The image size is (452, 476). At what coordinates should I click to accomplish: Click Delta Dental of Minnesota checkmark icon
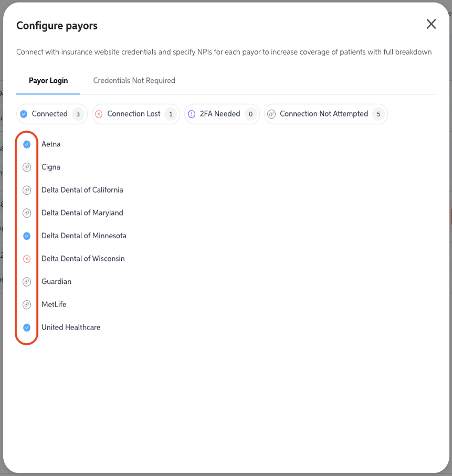click(27, 236)
